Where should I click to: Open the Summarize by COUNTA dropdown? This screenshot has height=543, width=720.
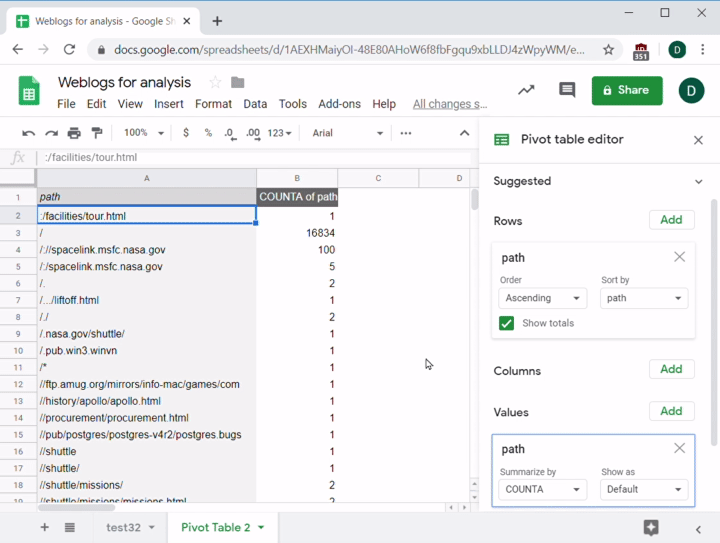click(x=543, y=490)
